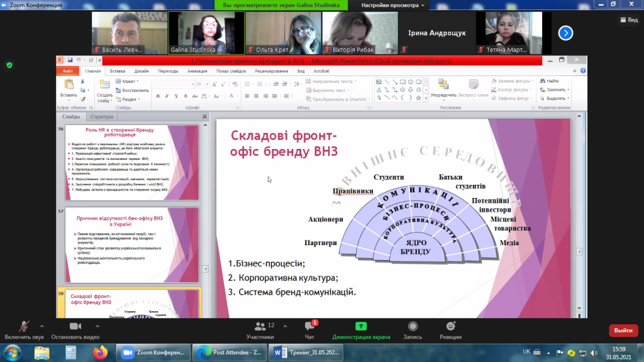Select Galina Studinska's video thumbnail
Screen dimensions: 644x362
(x=206, y=33)
